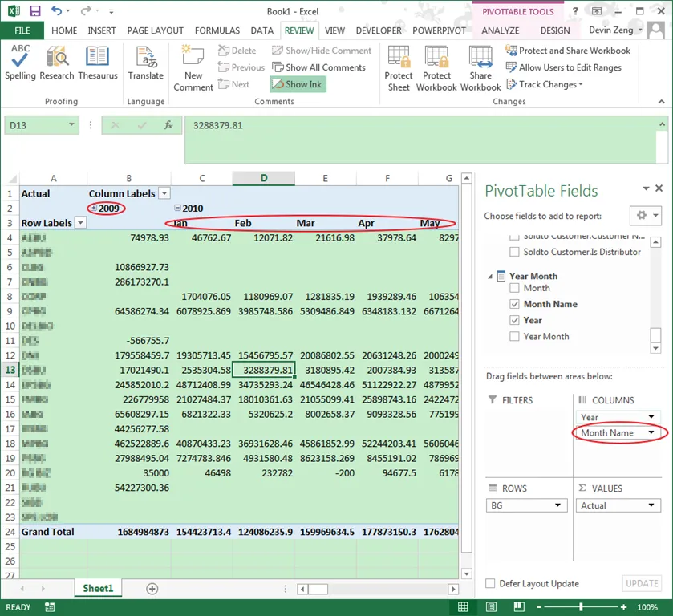
Task: Open the Devin Zeng account menu
Action: tap(615, 30)
